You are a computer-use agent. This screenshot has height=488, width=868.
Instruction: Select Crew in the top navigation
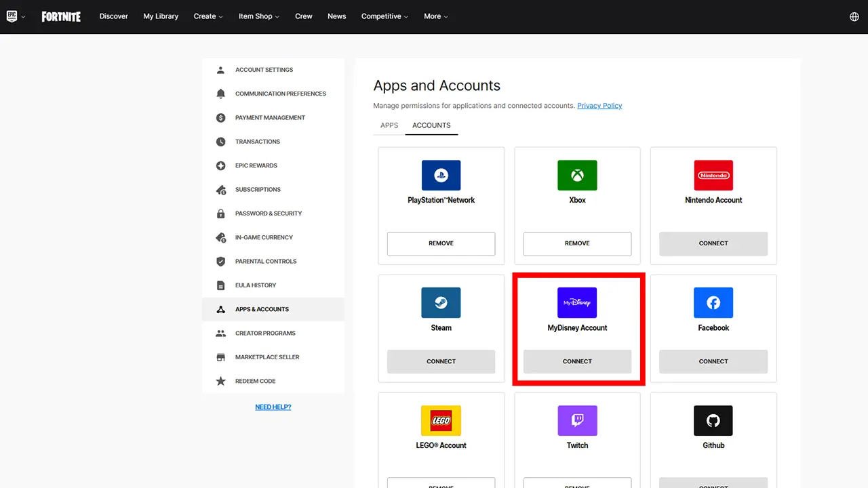[x=304, y=16]
